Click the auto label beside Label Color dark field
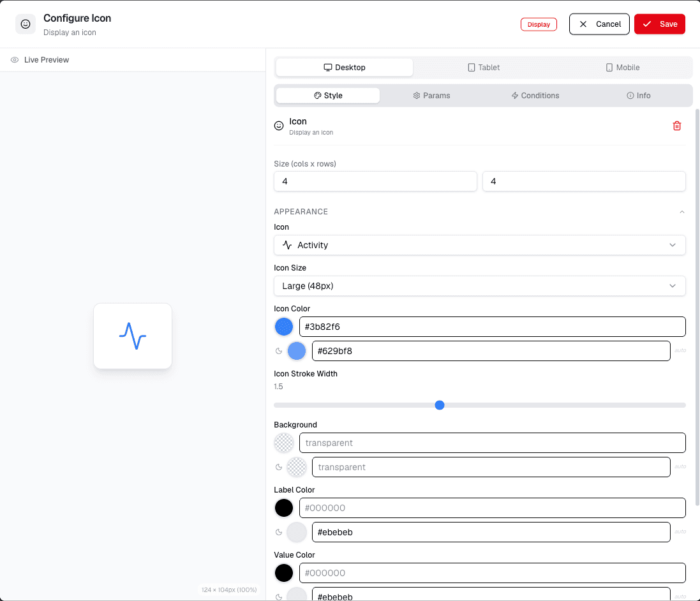This screenshot has width=700, height=601. coord(680,532)
